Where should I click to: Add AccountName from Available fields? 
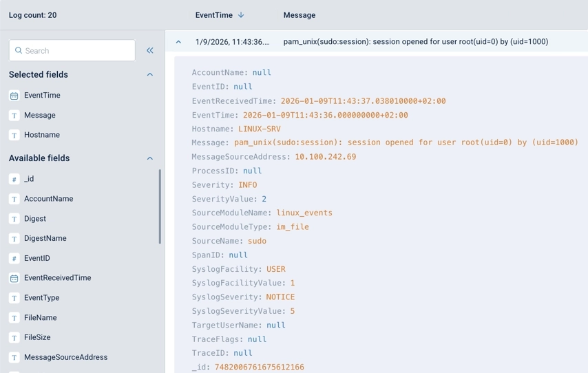(x=49, y=199)
